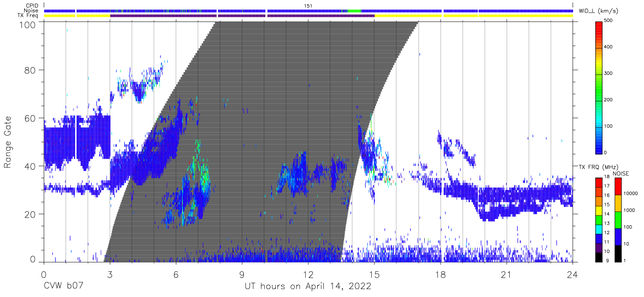The width and height of the screenshot is (644, 297).
Task: Click the green section of width colorbar
Action: pos(599,89)
